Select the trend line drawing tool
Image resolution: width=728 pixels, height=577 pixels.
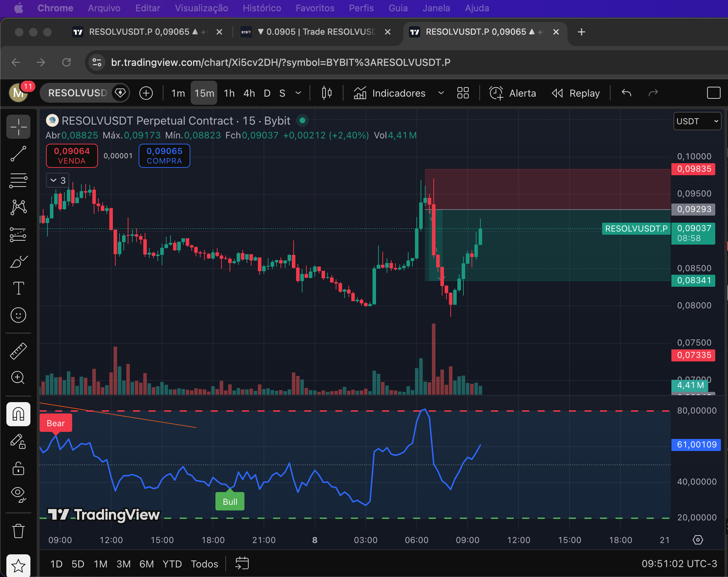coord(18,154)
